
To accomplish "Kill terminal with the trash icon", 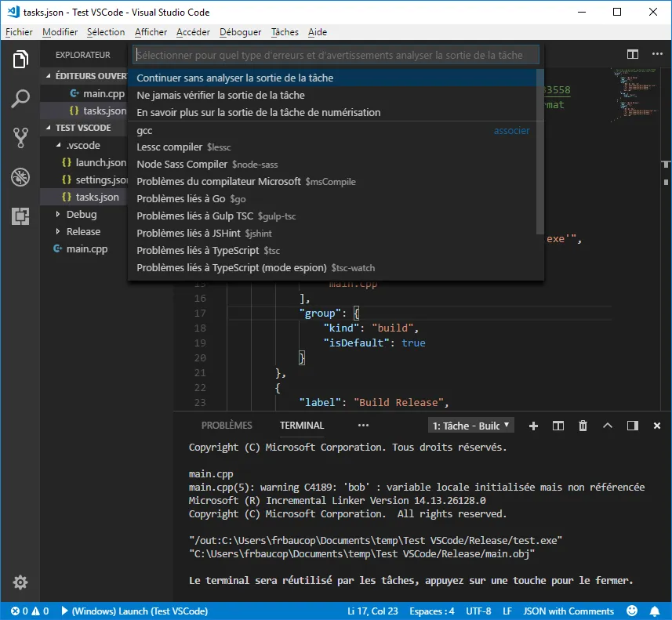I will (x=583, y=426).
